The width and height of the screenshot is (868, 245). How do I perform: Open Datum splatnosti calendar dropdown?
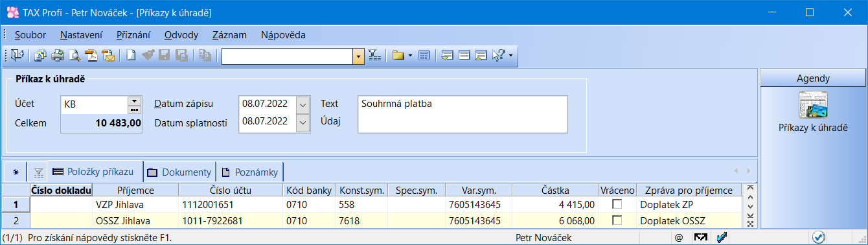(x=303, y=122)
